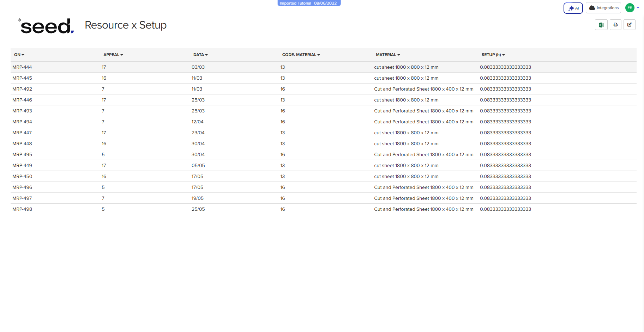The image size is (644, 332).
Task: Click the MRP-450 material cell
Action: 406,176
